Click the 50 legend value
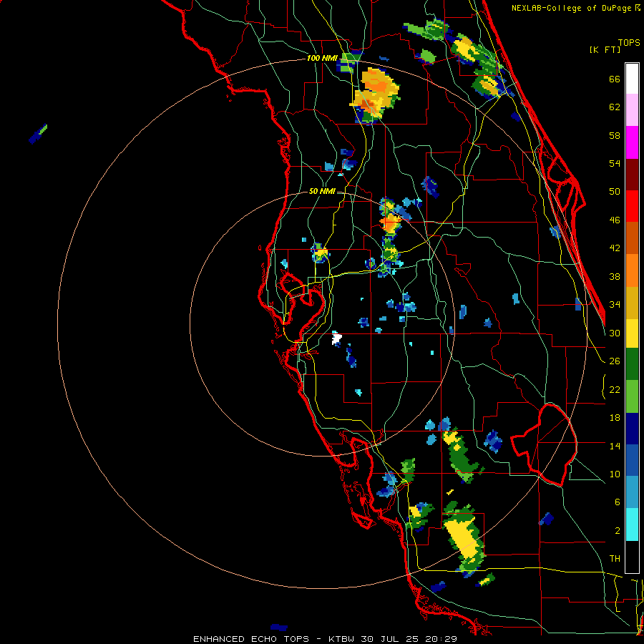Viewport: 644px width, 644px height. point(615,192)
